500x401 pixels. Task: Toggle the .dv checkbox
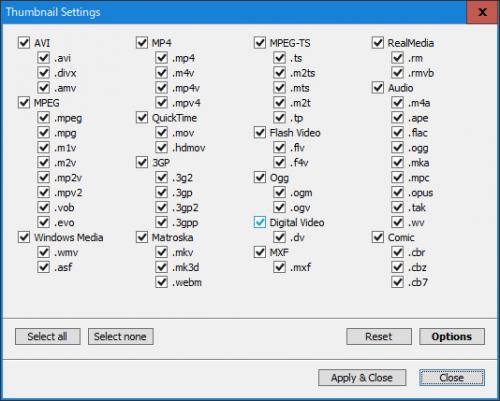click(280, 237)
